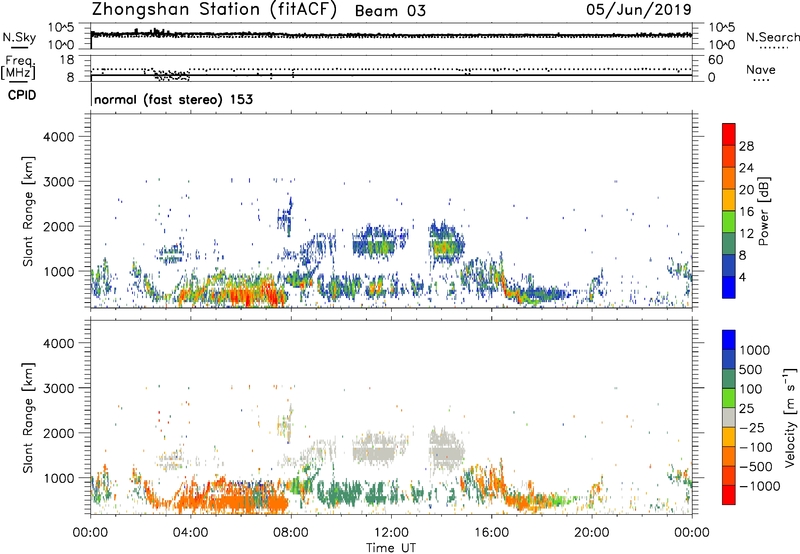This screenshot has width=800, height=554.
Task: Click the red top segment of power colorbar
Action: pos(729,134)
